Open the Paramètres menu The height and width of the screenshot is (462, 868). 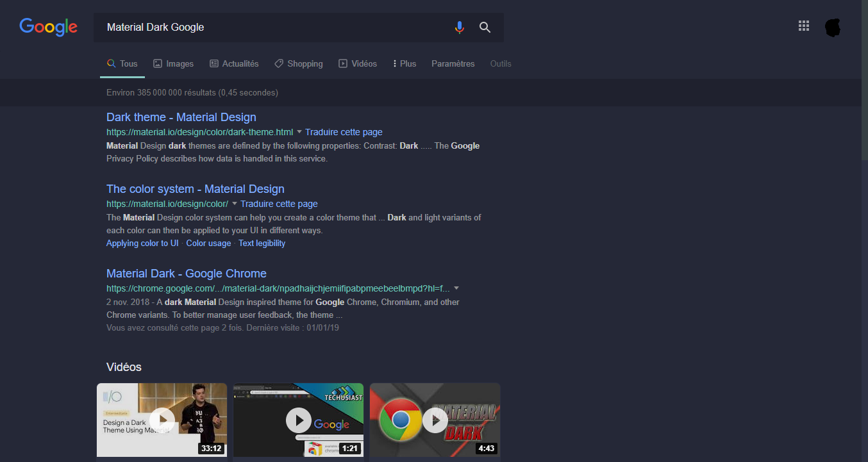point(453,63)
